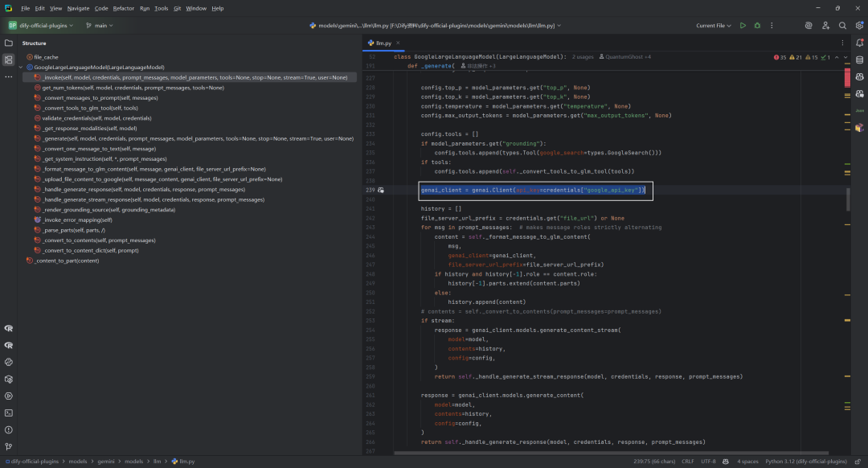
Task: Open the main branch dropdown
Action: (x=100, y=26)
